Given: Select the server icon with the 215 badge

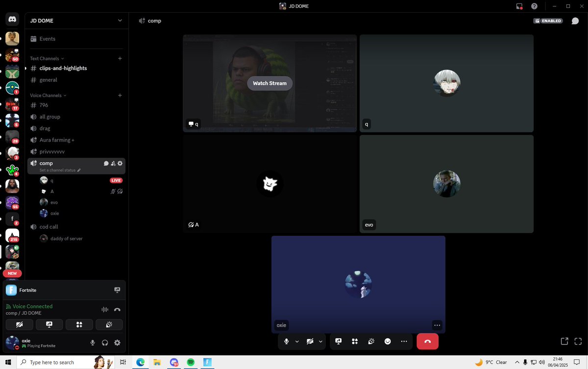Looking at the screenshot, I should tap(12, 236).
